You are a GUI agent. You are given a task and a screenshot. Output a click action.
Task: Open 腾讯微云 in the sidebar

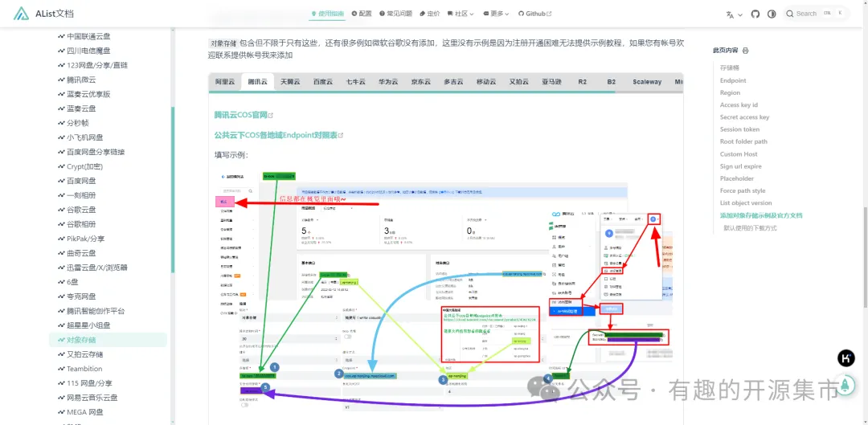(x=81, y=80)
